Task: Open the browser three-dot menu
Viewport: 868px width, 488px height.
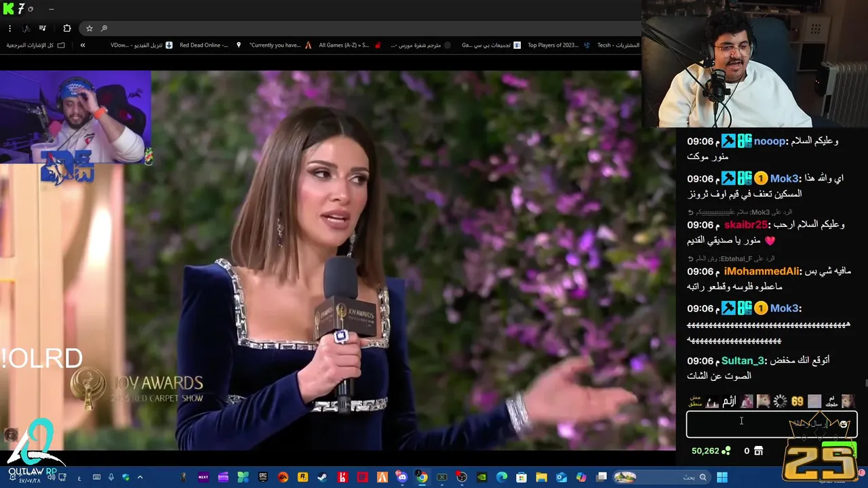Action: click(x=9, y=28)
